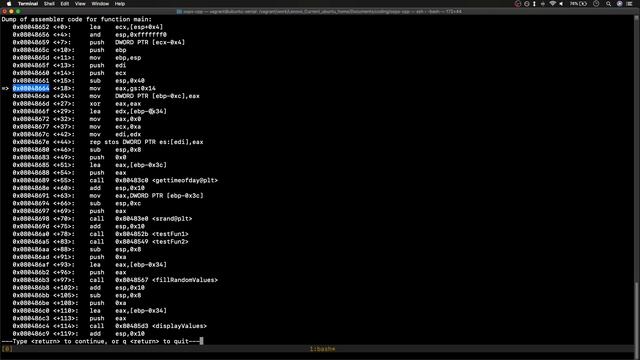Click the tmux '[0]' session indicator

click(x=7, y=349)
